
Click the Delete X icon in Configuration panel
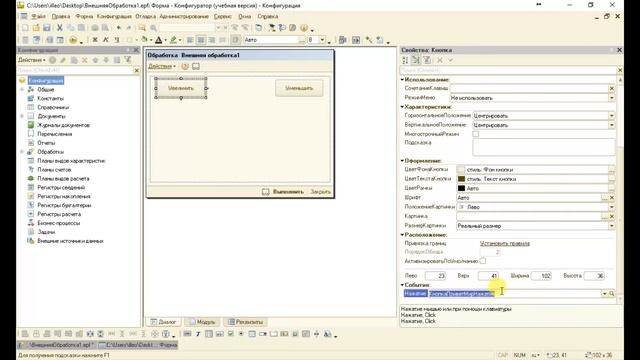pos(84,60)
